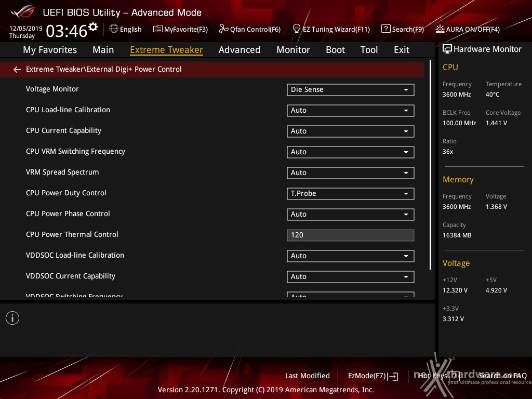
Task: Click the globe language icon
Action: tap(114, 29)
